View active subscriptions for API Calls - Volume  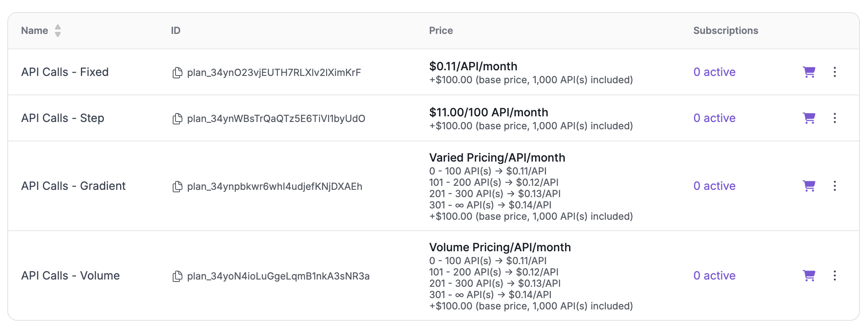coord(714,276)
